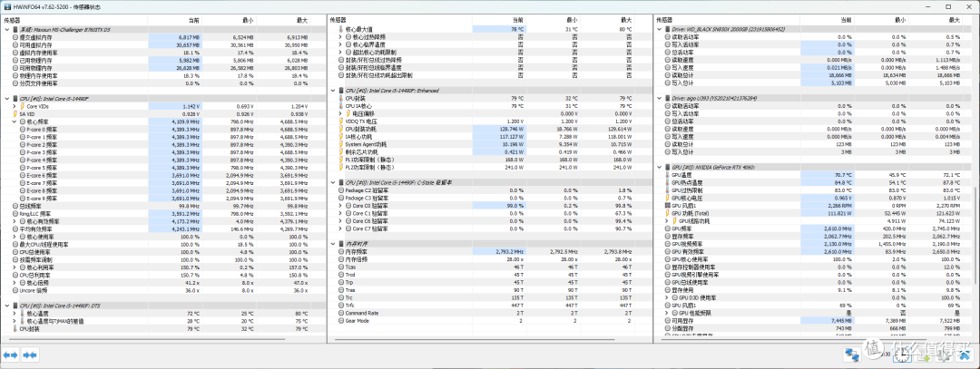Image resolution: width=980 pixels, height=369 pixels.
Task: Click 当前 column header in right panel
Action: (x=827, y=21)
